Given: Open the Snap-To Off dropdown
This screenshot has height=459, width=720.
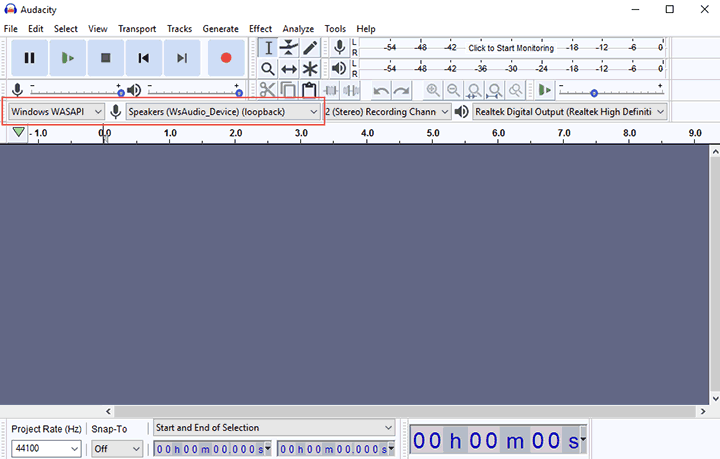Looking at the screenshot, I should pyautogui.click(x=116, y=449).
